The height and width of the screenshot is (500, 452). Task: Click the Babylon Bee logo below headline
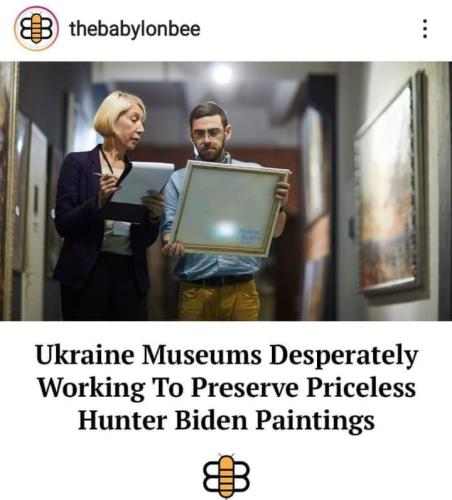tap(226, 476)
